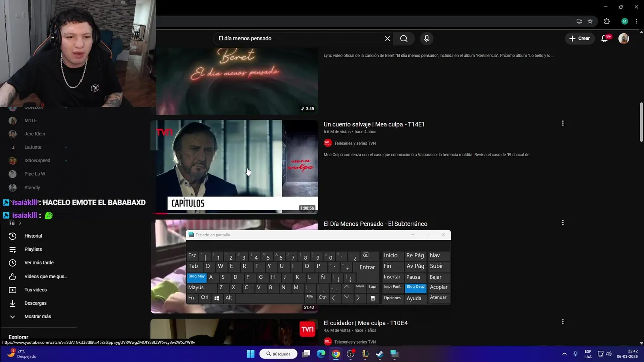Open El cuidador Mea culpa T10E4 title
644x362 pixels.
[x=365, y=323]
